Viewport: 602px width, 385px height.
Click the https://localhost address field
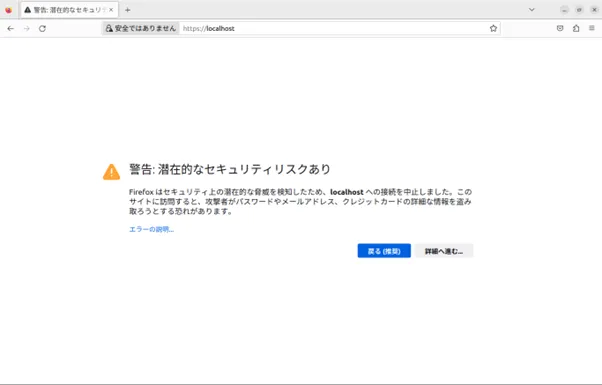click(334, 28)
